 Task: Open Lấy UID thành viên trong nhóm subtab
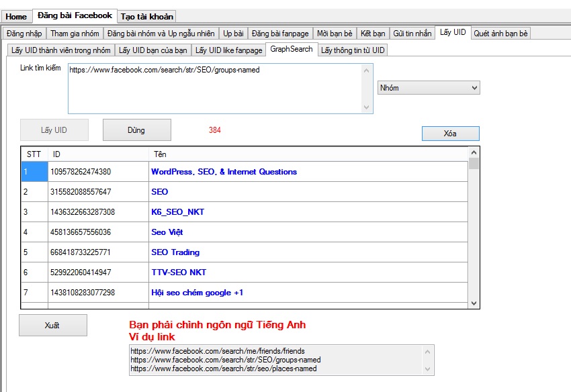click(61, 50)
